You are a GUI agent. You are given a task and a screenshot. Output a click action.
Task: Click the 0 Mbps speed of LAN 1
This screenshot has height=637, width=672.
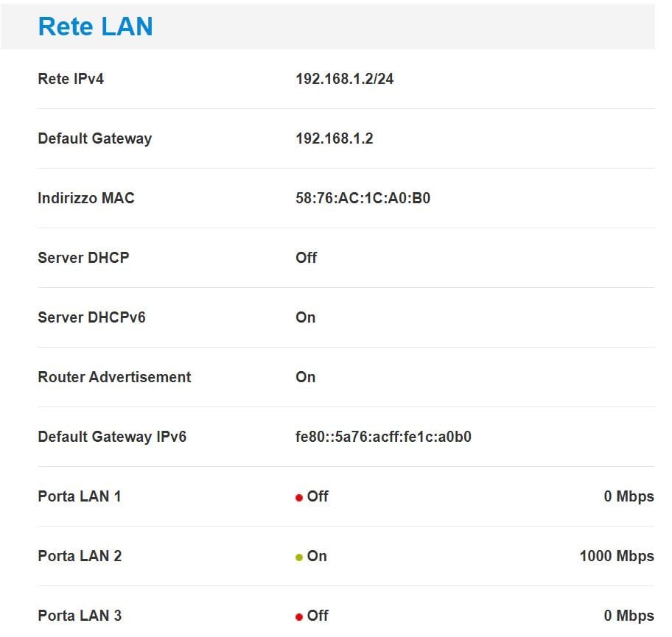pos(629,496)
